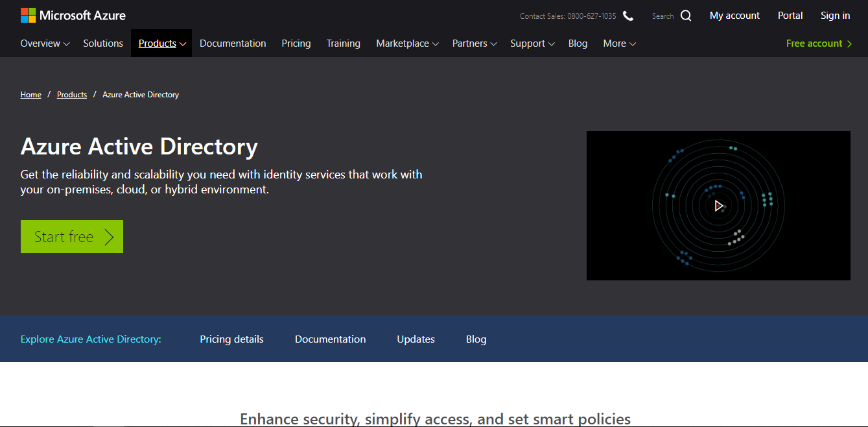Image resolution: width=868 pixels, height=427 pixels.
Task: Open the Pricing nav item
Action: 296,43
